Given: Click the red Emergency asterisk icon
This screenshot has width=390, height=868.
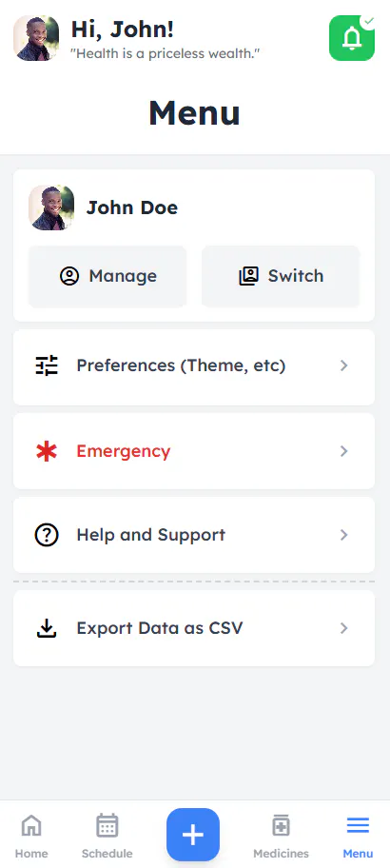Looking at the screenshot, I should coord(47,452).
